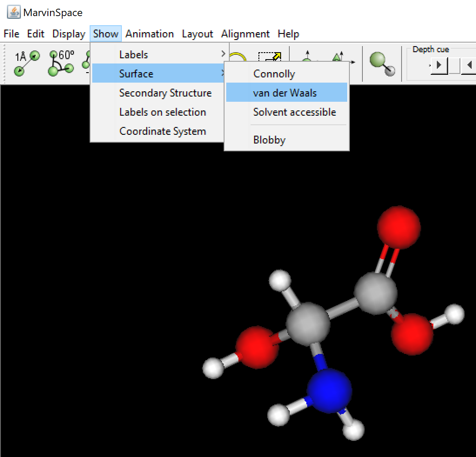Toggle Secondary Structure display
This screenshot has height=457, width=476.
point(165,93)
